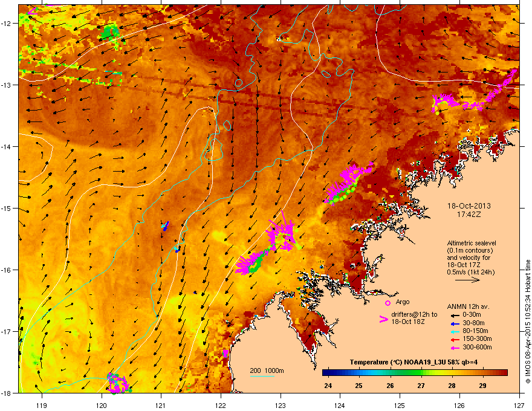Screen dimensions: 532x411
Task: Click the IMOS copyright timestamp text
Action: (528, 322)
